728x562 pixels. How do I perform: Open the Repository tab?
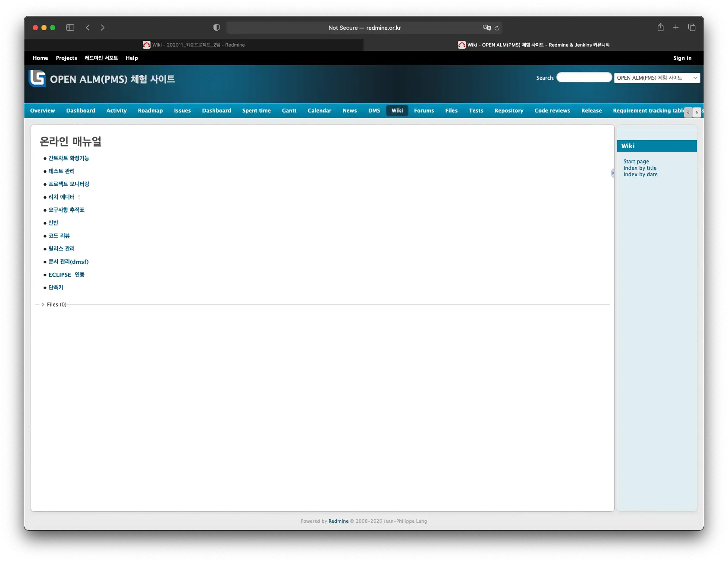pos(509,111)
